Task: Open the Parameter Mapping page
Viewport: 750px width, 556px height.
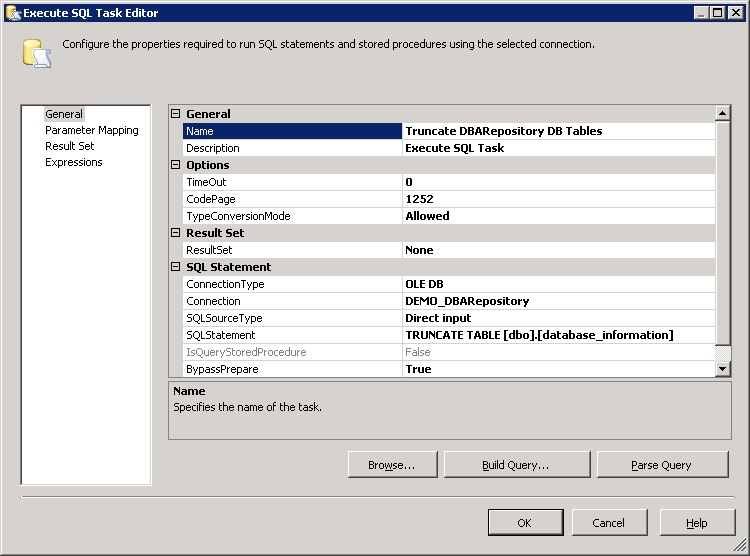Action: click(91, 130)
